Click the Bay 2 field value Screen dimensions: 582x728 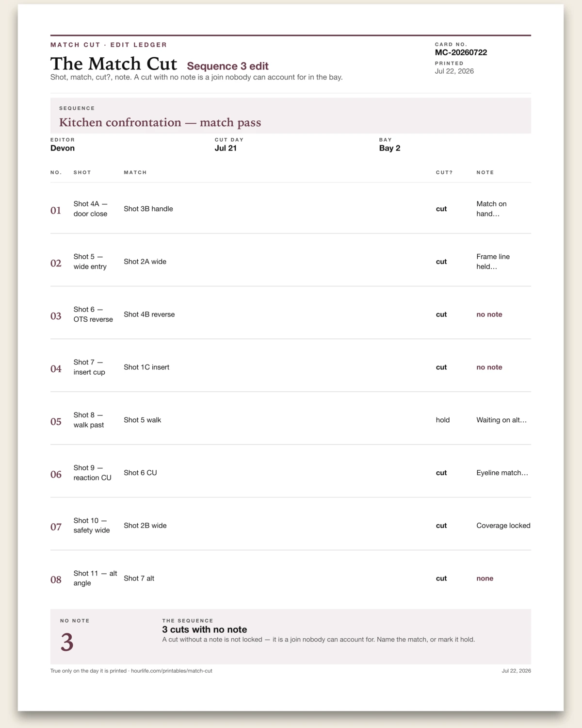point(389,148)
